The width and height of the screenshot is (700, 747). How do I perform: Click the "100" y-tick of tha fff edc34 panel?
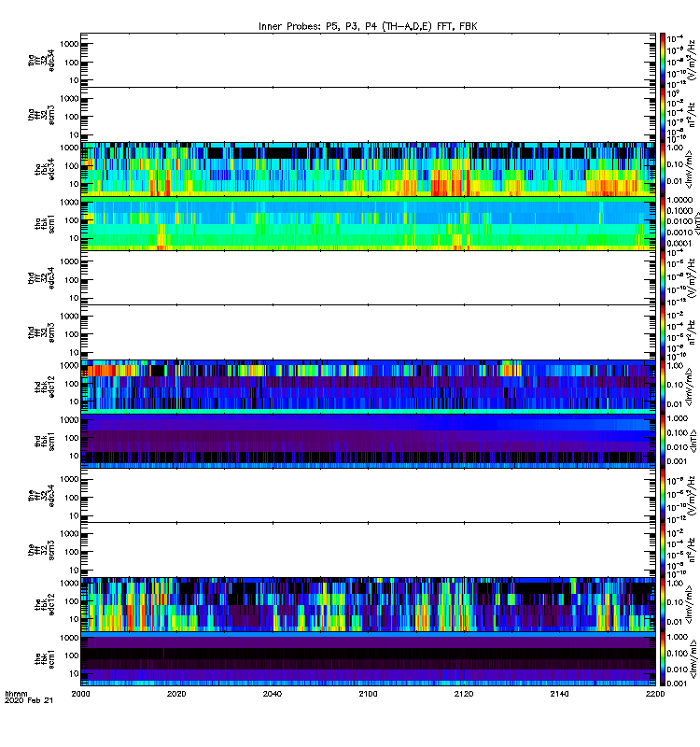tap(72, 63)
